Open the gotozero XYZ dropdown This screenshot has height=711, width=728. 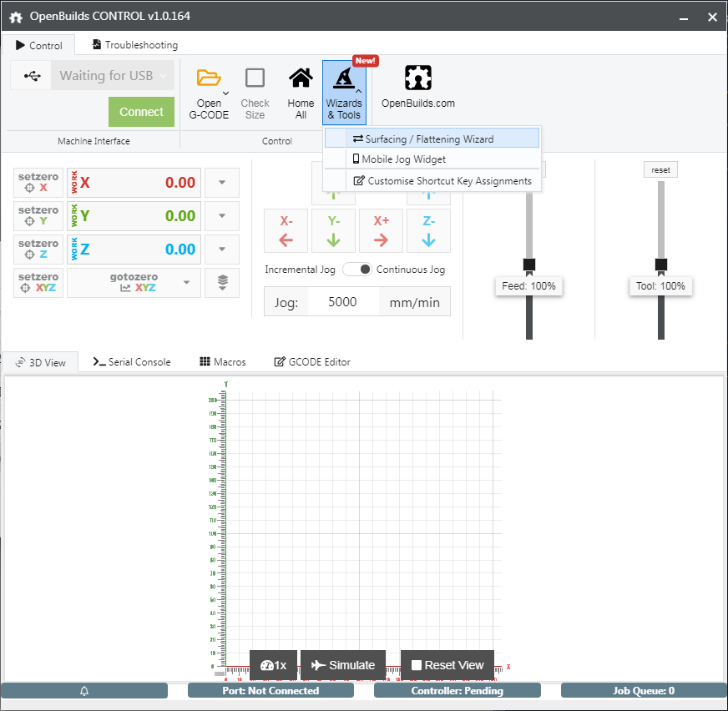click(x=186, y=283)
